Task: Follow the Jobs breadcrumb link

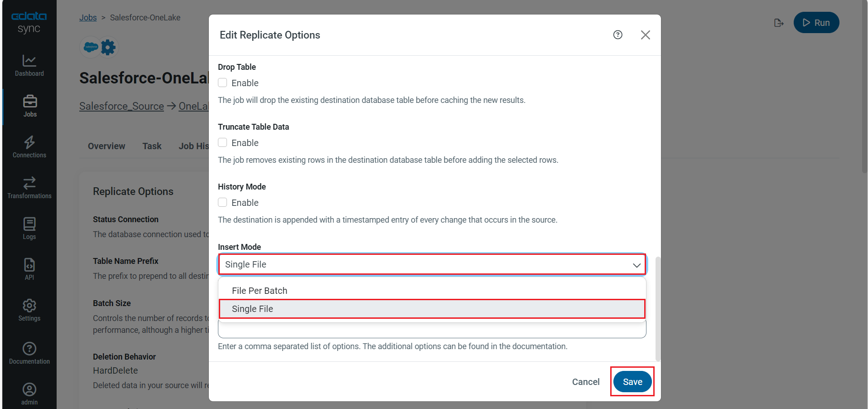Action: [88, 17]
